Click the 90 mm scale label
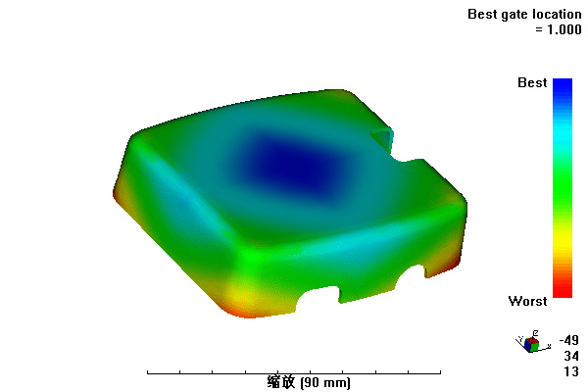The width and height of the screenshot is (588, 392). pos(309,382)
